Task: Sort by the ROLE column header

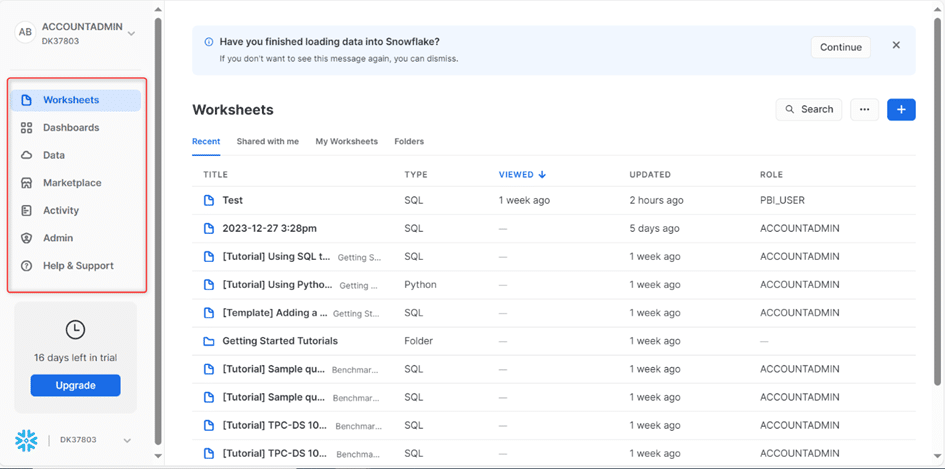Action: [771, 175]
